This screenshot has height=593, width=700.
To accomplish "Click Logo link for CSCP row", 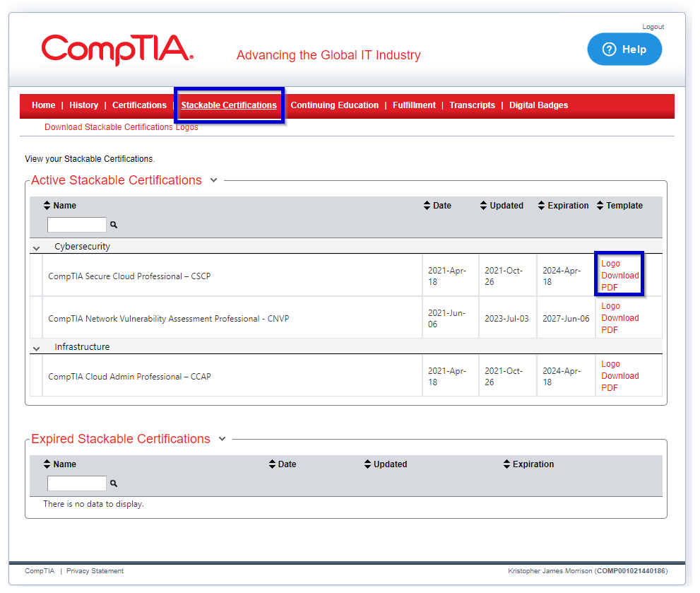I will (610, 264).
